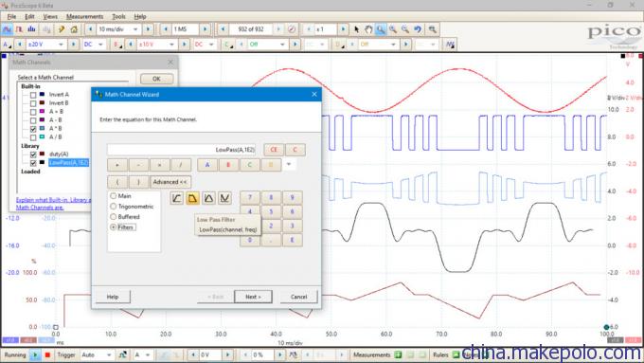
Task: Open Channel B ±10 V range dropdown
Action: click(x=171, y=45)
